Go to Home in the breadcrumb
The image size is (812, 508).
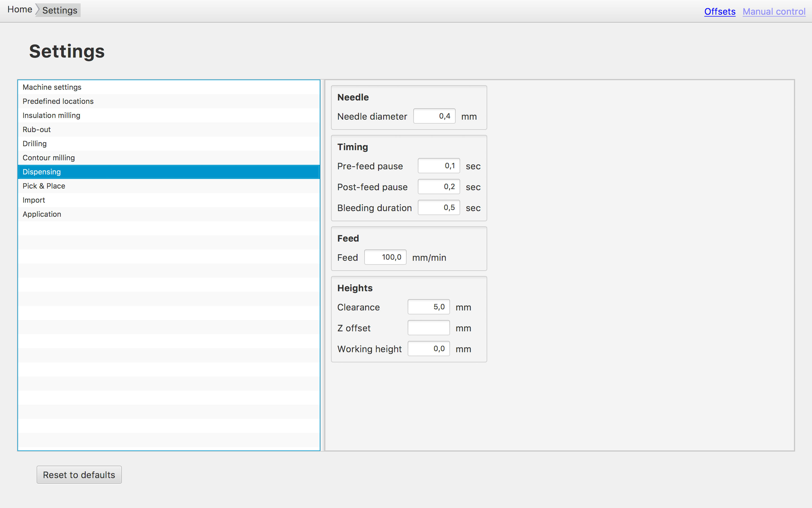(20, 10)
